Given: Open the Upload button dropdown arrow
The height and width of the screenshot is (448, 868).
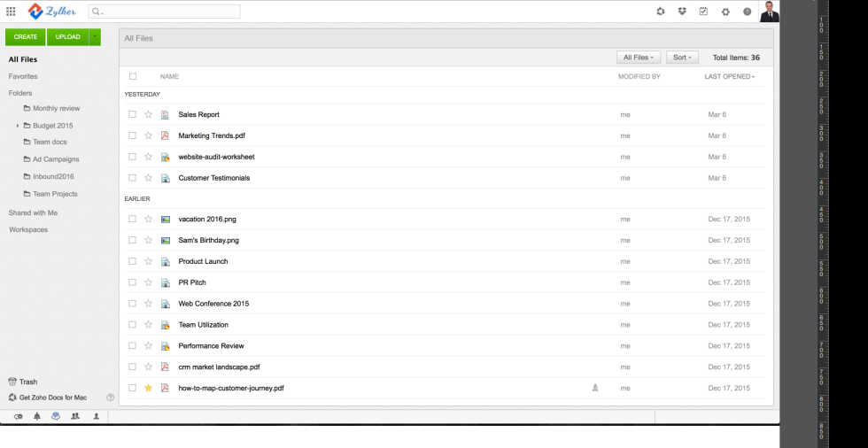Looking at the screenshot, I should (x=96, y=36).
